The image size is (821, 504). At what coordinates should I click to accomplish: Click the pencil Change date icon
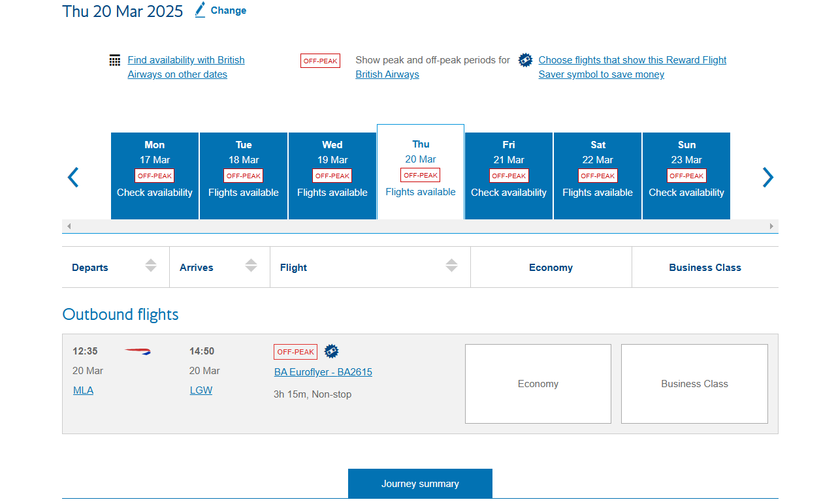(201, 10)
